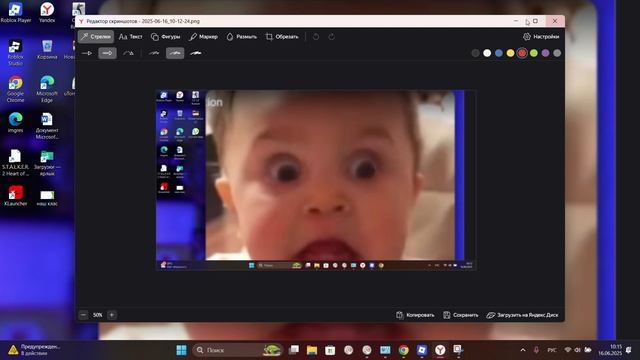Switch the РУС input language indicator

tap(552, 350)
